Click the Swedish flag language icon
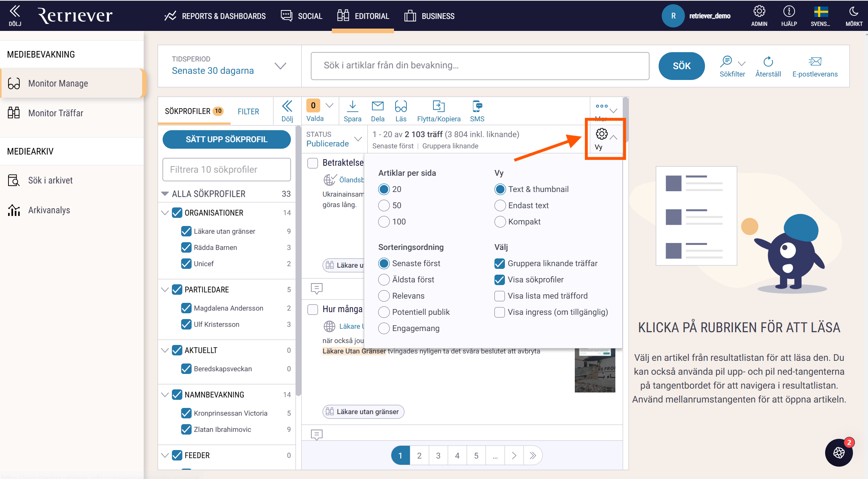Image resolution: width=868 pixels, height=479 pixels. 820,12
